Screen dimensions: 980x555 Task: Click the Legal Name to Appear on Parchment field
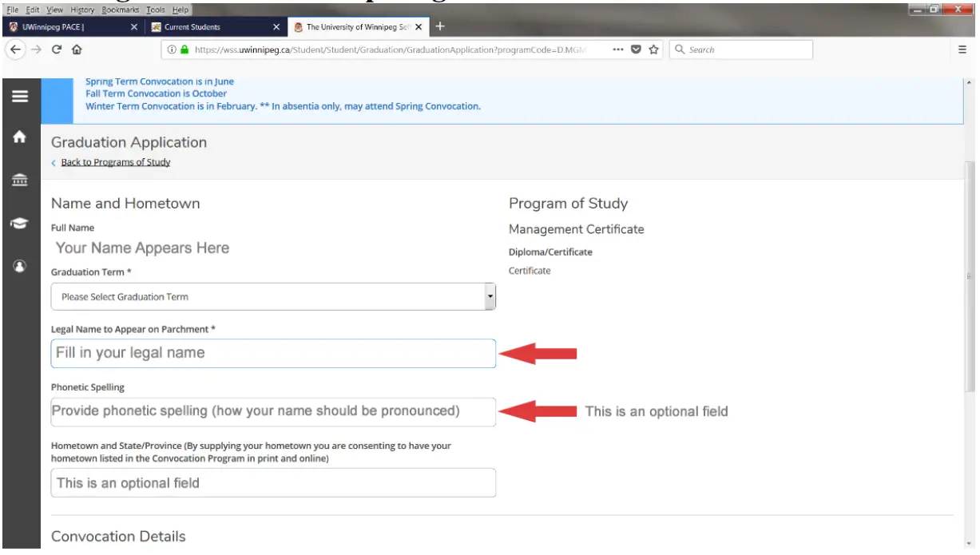[273, 353]
